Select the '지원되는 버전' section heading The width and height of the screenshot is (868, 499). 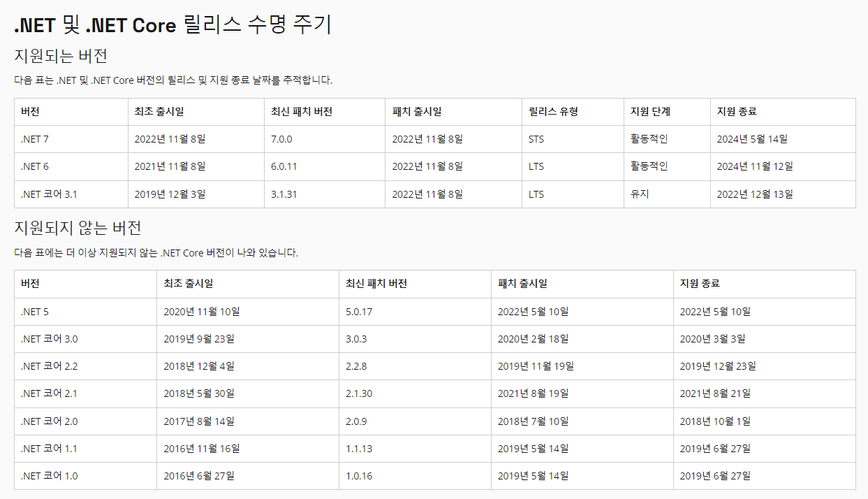tap(60, 57)
